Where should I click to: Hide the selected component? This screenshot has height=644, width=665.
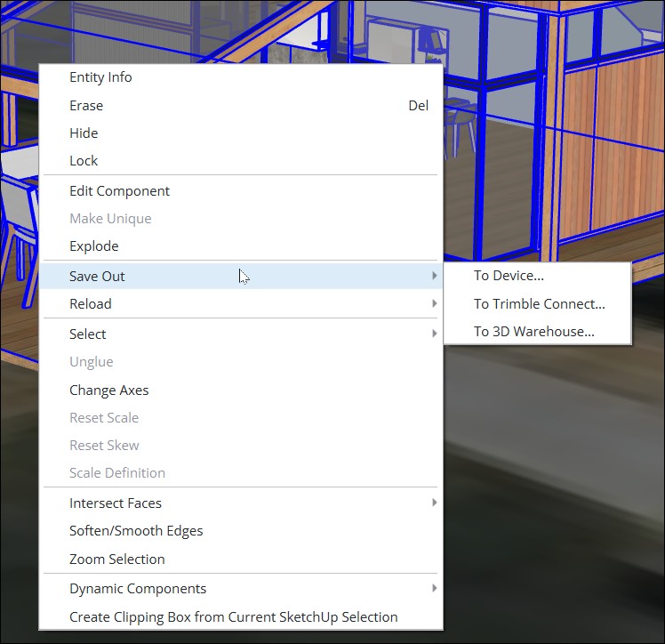(x=84, y=133)
